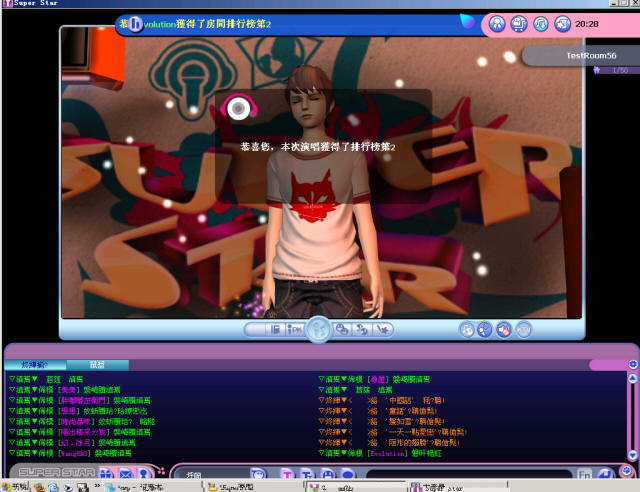640x492 pixels.
Task: Open the friend person icon near logo
Action: (x=143, y=474)
